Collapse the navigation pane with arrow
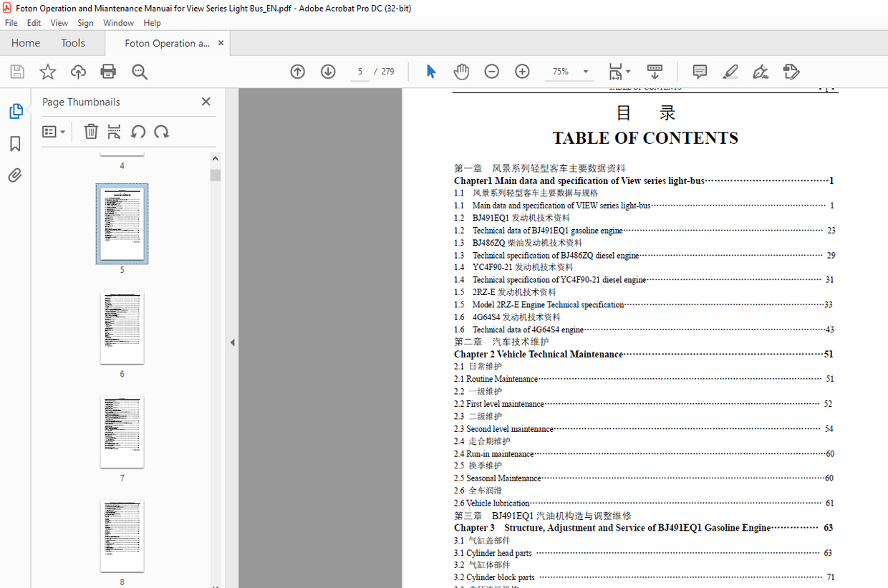The height and width of the screenshot is (588, 888). click(232, 343)
